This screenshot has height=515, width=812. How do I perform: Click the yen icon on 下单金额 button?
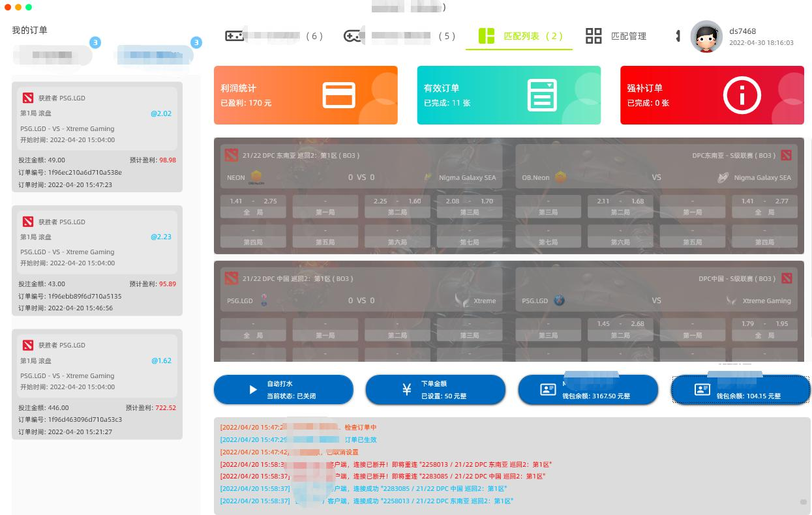[407, 390]
